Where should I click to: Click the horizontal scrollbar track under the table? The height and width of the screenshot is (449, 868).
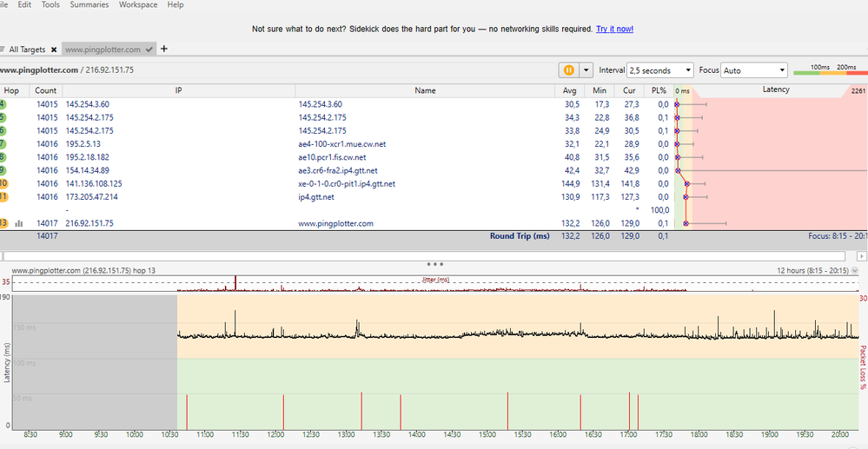click(424, 256)
